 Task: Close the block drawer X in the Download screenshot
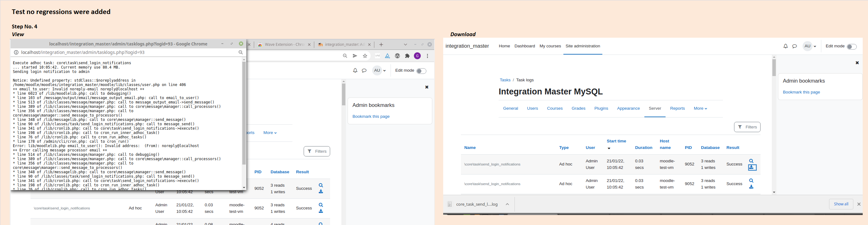pyautogui.click(x=857, y=63)
